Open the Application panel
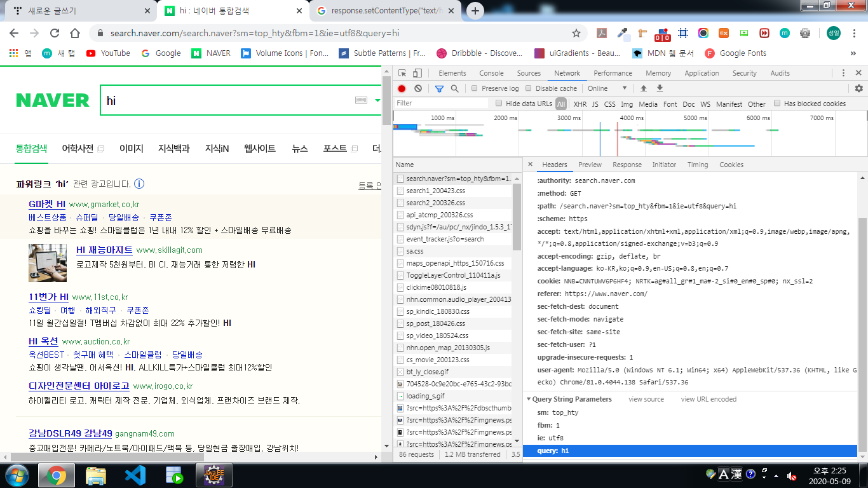Viewport: 868px width, 488px height. pyautogui.click(x=702, y=73)
